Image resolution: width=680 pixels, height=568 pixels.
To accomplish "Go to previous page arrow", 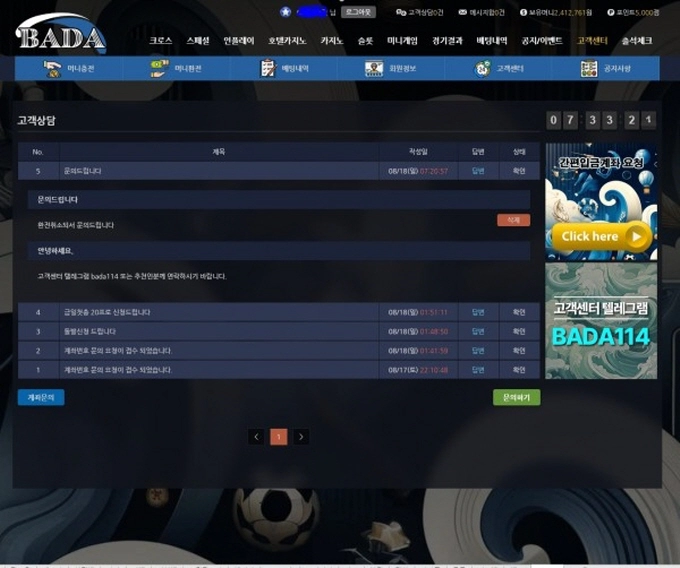I will click(256, 437).
